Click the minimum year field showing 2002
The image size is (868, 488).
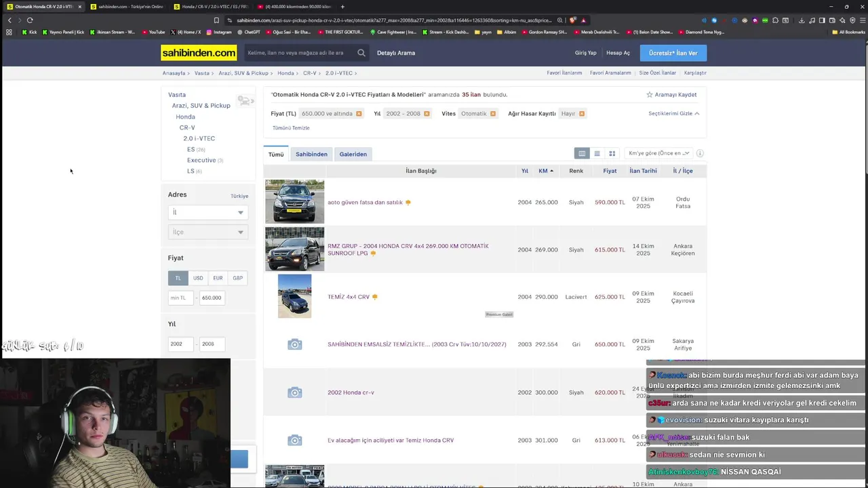click(x=180, y=344)
